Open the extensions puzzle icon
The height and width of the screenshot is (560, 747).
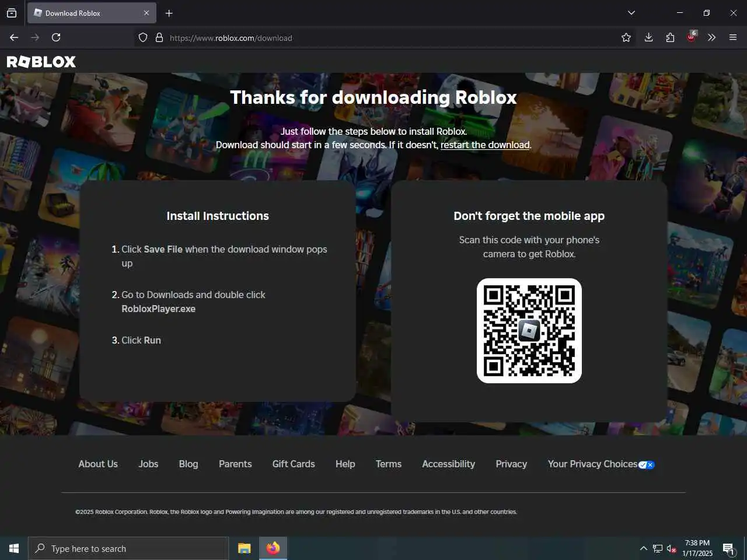[x=670, y=37]
